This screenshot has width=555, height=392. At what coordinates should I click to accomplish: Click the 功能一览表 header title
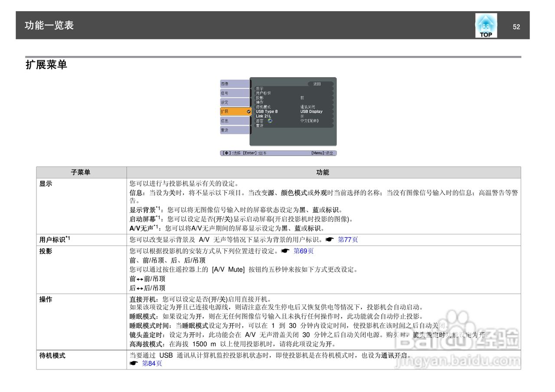pos(49,25)
